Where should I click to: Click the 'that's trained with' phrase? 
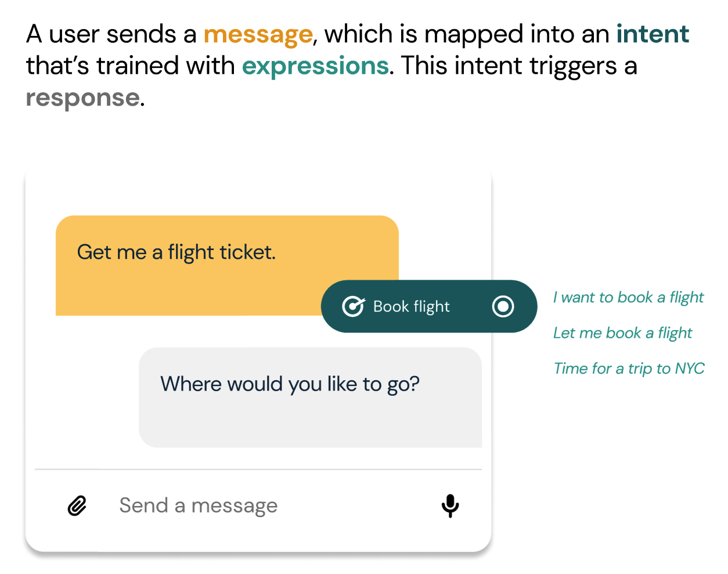coord(130,66)
